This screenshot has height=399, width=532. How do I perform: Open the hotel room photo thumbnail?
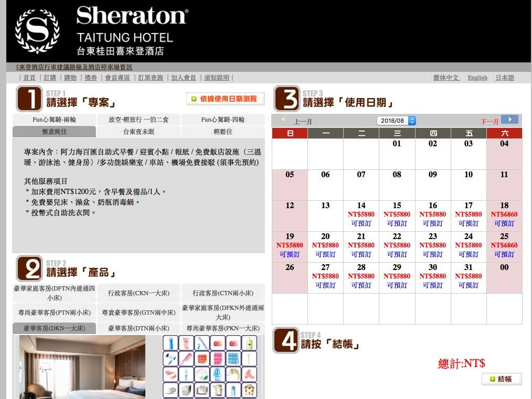[x=82, y=367]
